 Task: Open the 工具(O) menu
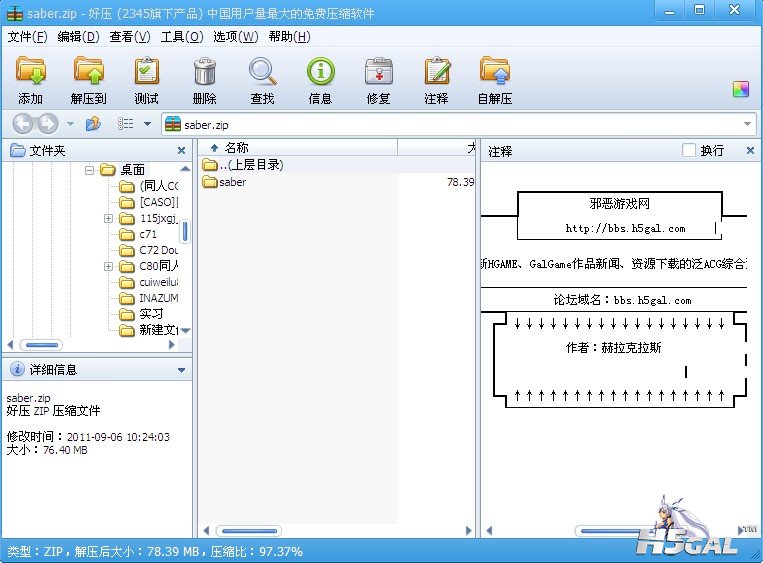pyautogui.click(x=181, y=37)
